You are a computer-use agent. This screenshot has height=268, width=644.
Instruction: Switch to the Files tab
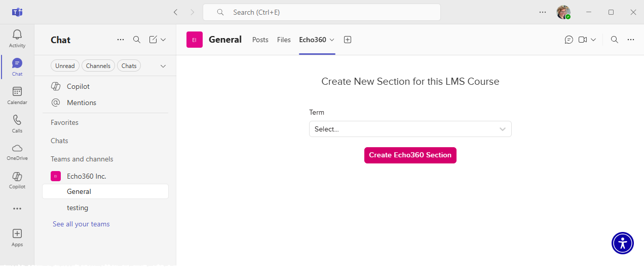(284, 40)
